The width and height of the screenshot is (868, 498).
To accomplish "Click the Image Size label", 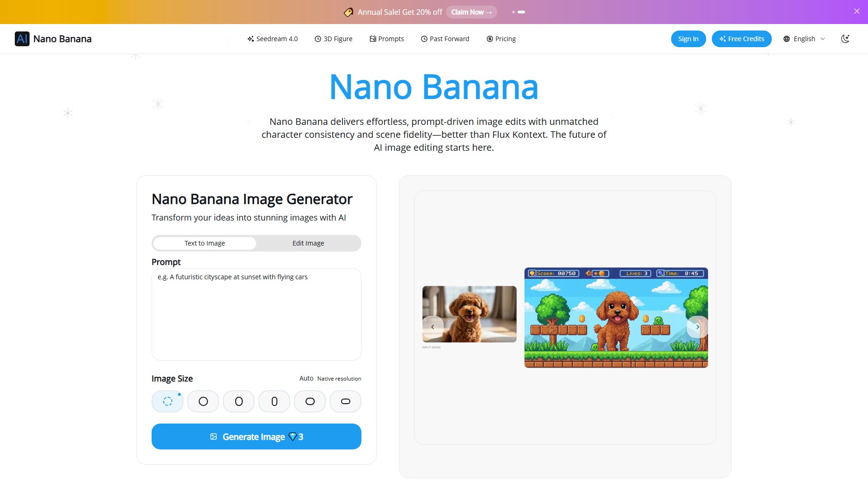I will [x=172, y=379].
